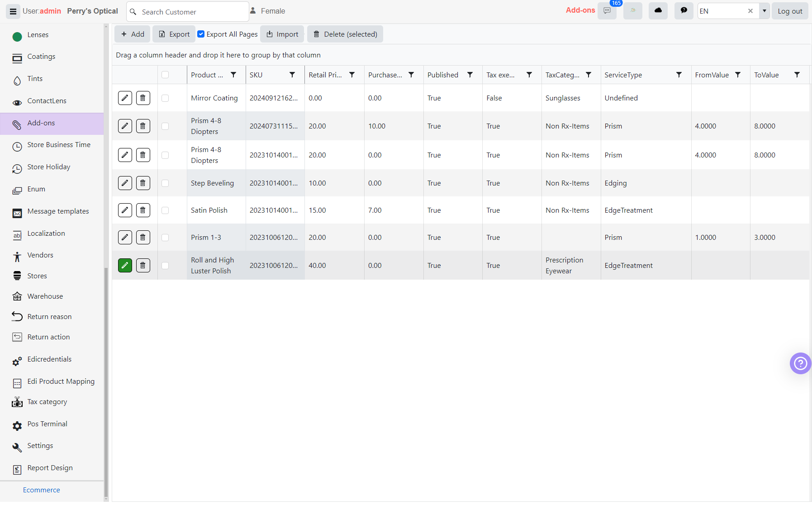Focus the Search Customer field
The height and width of the screenshot is (510, 812).
(x=188, y=12)
